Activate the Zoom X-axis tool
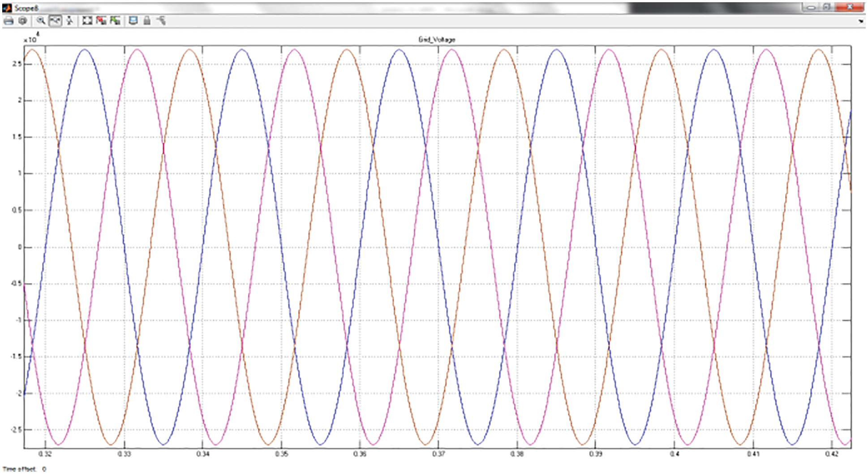Viewport: 868px width, 474px height. [55, 21]
